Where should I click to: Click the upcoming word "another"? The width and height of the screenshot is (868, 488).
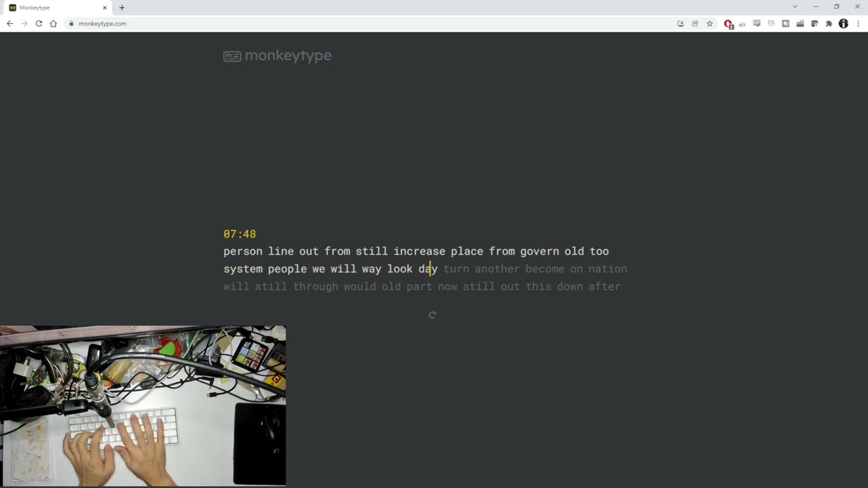pyautogui.click(x=497, y=269)
